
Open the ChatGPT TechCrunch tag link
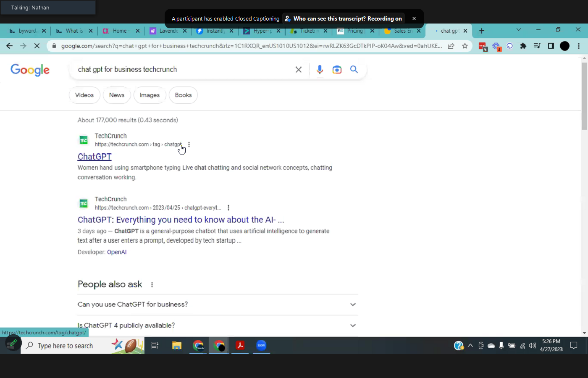94,157
